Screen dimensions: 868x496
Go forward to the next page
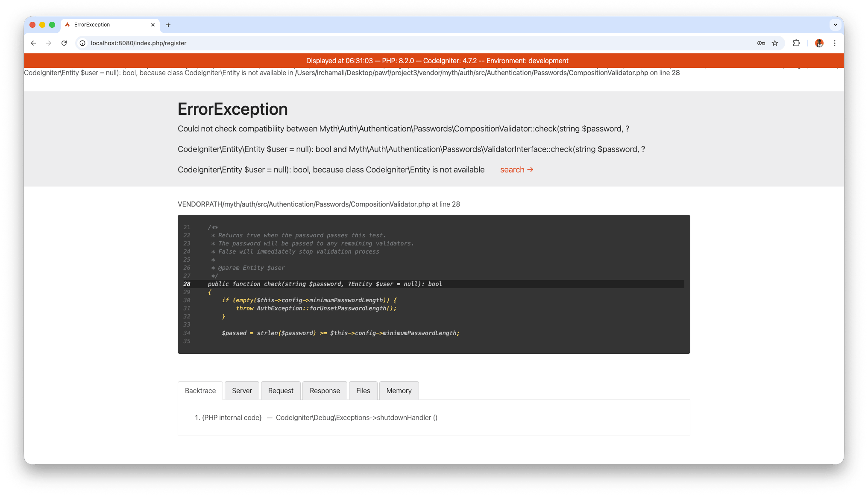point(49,43)
